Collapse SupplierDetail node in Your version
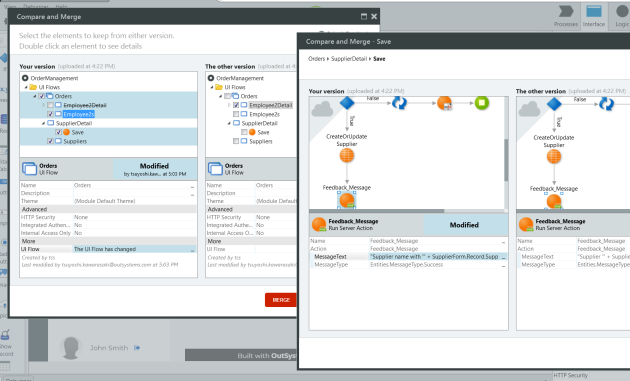This screenshot has height=381, width=630. [43, 123]
